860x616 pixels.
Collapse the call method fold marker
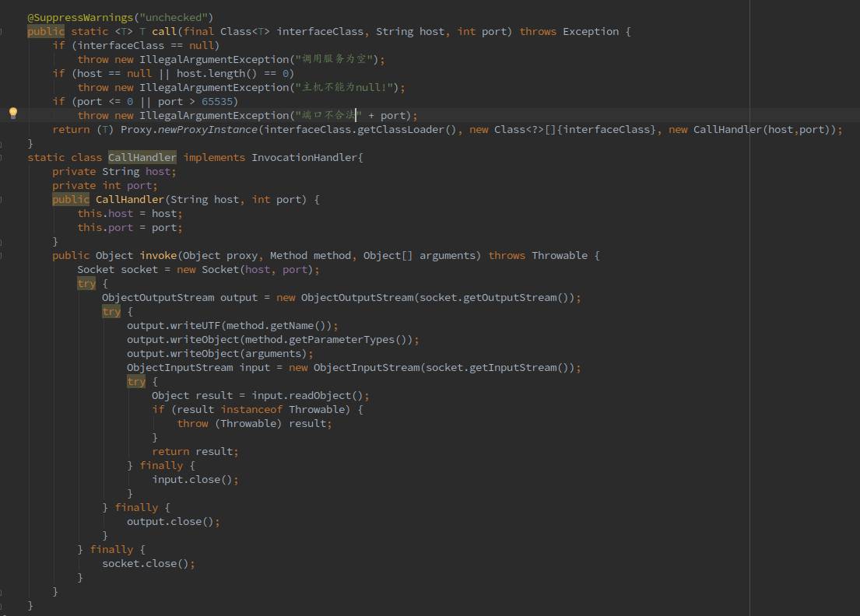pyautogui.click(x=2, y=32)
